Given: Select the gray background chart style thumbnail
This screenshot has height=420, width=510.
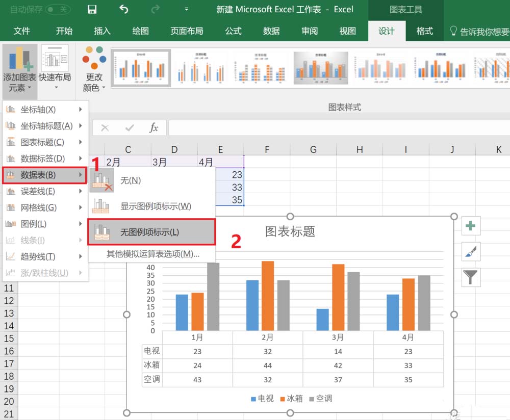Looking at the screenshot, I should [x=321, y=68].
